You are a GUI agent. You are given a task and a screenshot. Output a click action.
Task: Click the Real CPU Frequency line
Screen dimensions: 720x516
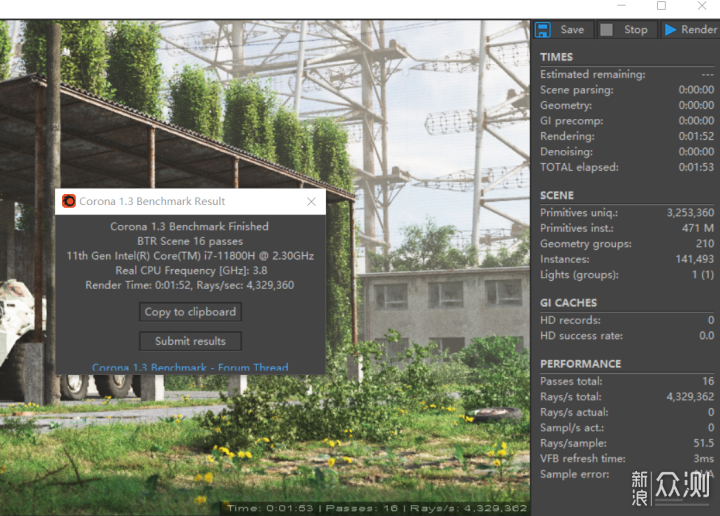[191, 270]
